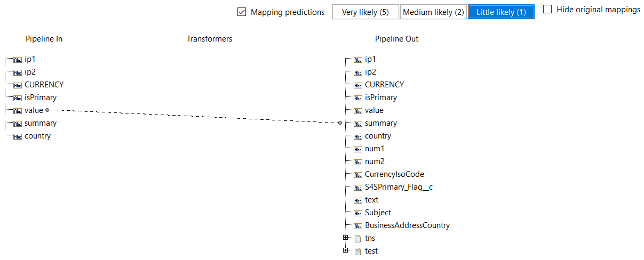Select the value field in Pipeline In
This screenshot has width=644, height=260.
34,110
